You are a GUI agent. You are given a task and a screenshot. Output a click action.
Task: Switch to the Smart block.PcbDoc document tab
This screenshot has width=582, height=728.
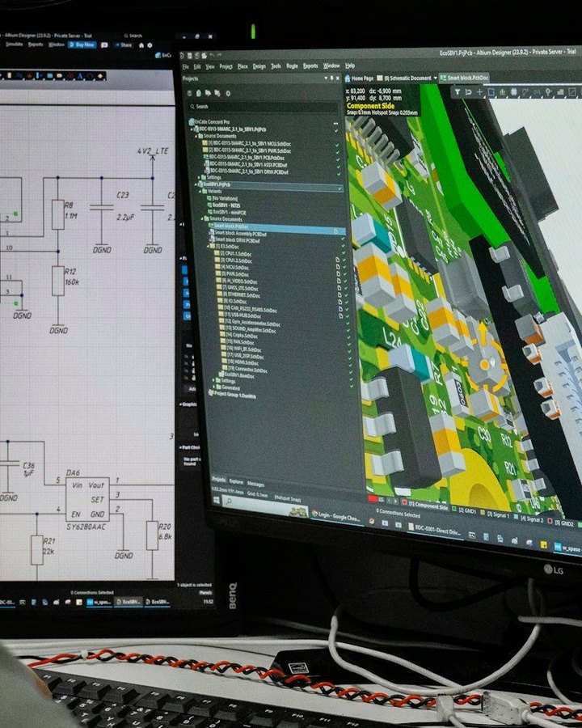[x=464, y=78]
